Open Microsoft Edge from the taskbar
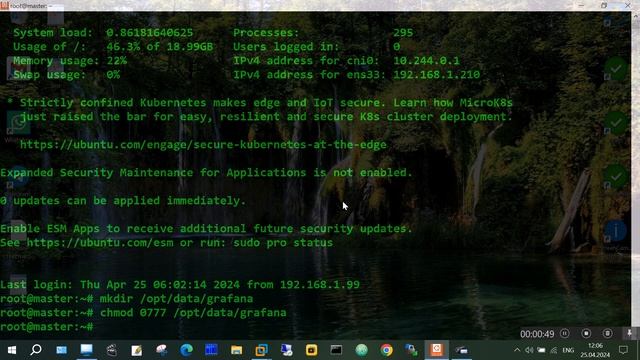640x360 pixels. coord(187,350)
